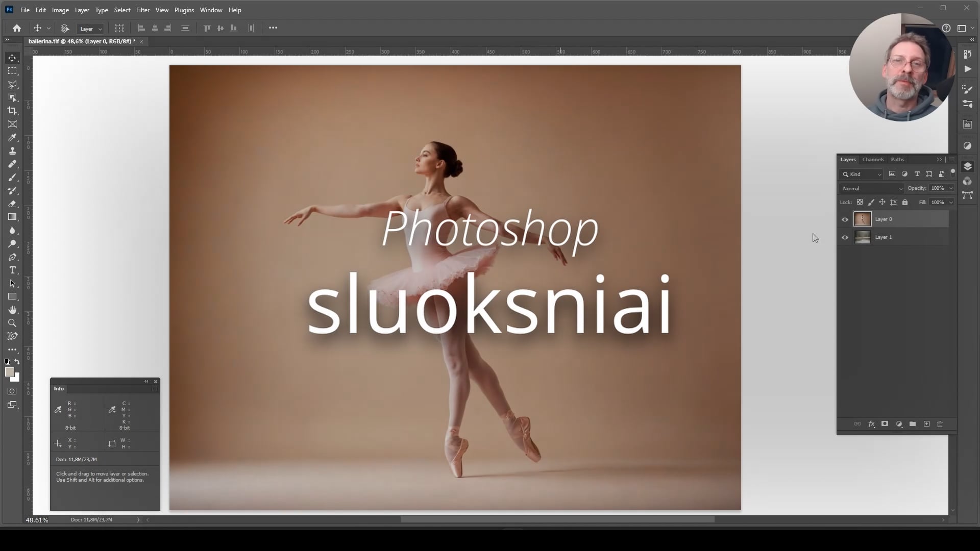The height and width of the screenshot is (551, 980).
Task: Switch to the Paths tab
Action: pyautogui.click(x=897, y=160)
